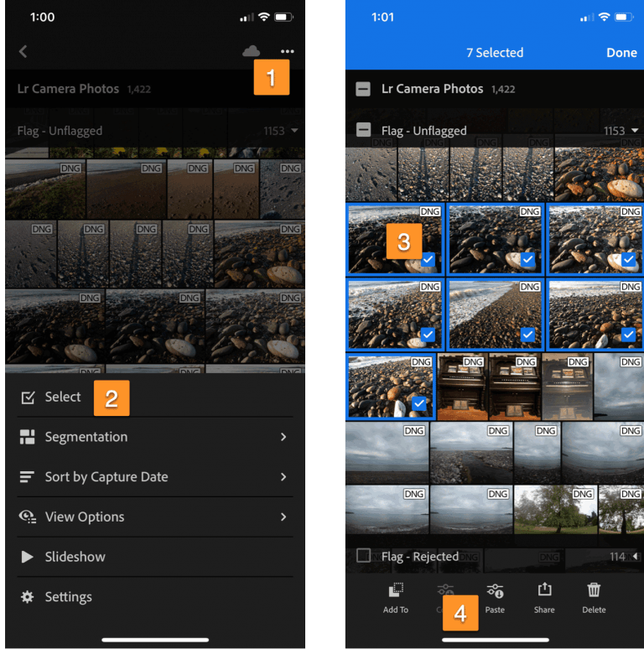Toggle the Lr Camera Photos selection checkbox
644x649 pixels.
(x=363, y=89)
